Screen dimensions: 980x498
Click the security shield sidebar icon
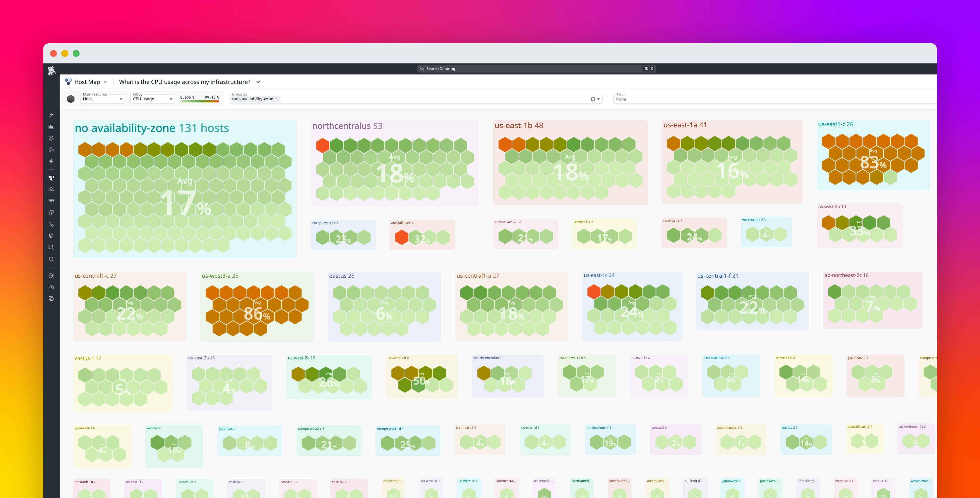51,236
